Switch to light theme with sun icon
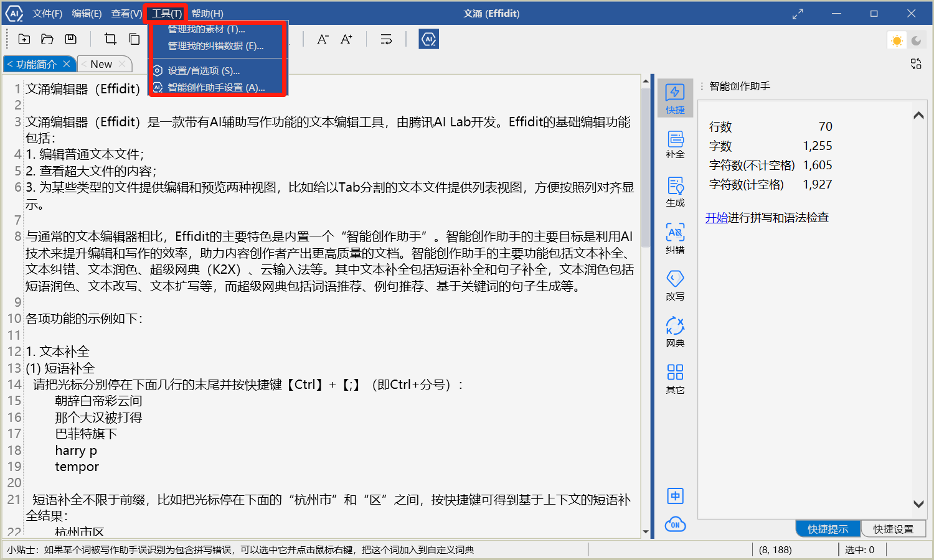The height and width of the screenshot is (560, 934). click(897, 40)
